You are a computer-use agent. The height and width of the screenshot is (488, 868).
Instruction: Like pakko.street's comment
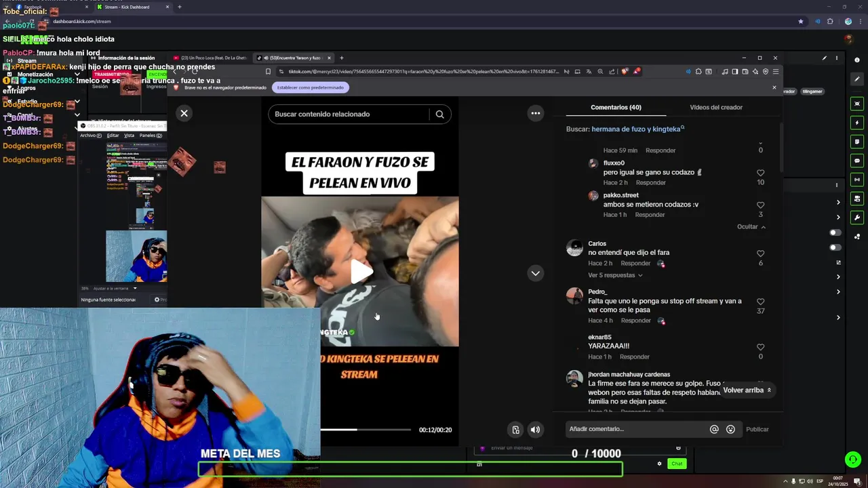[760, 205]
